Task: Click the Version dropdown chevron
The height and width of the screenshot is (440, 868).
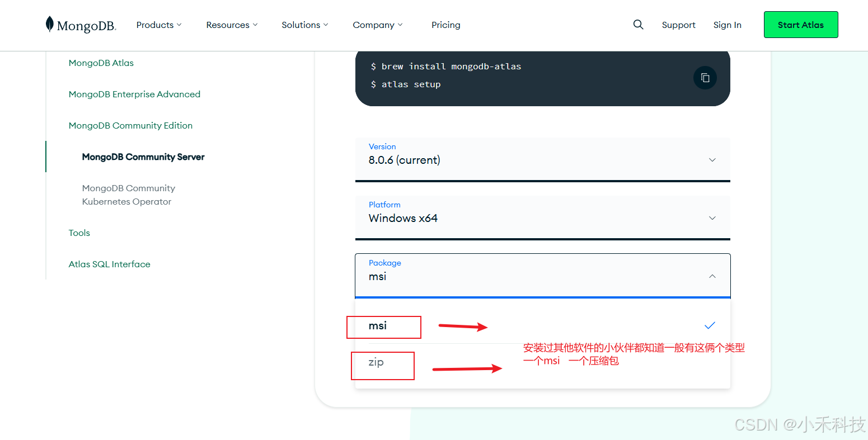Action: [712, 160]
